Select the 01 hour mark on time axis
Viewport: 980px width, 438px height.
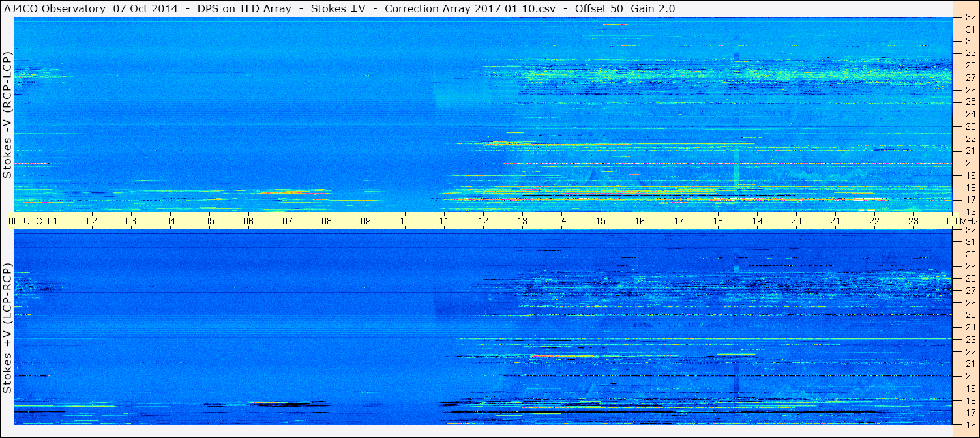click(53, 221)
